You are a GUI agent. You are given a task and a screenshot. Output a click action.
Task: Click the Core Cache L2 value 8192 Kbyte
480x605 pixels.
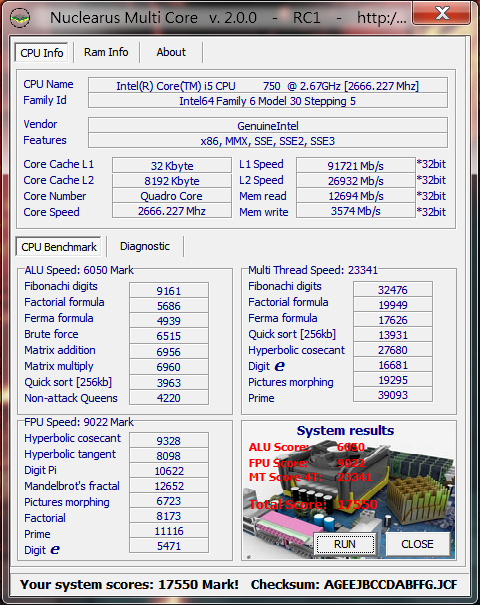[x=172, y=181]
